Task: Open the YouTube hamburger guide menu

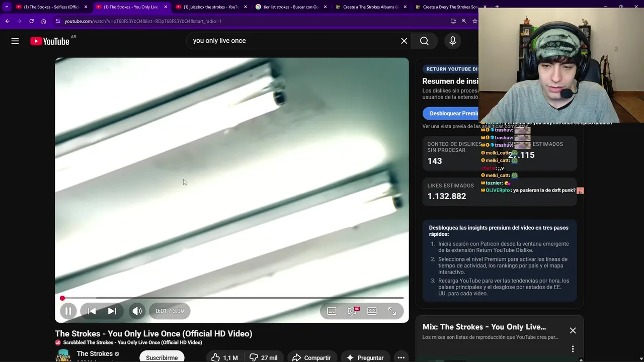Action: (15, 41)
